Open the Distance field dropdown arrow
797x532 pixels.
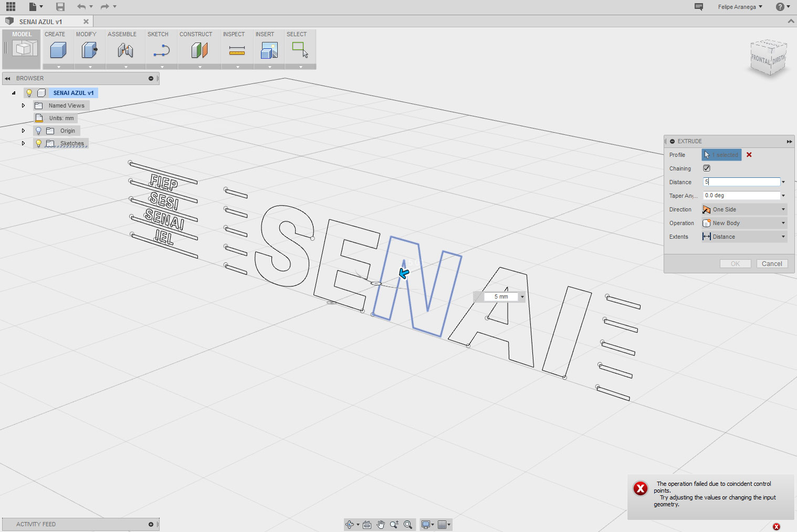point(783,182)
